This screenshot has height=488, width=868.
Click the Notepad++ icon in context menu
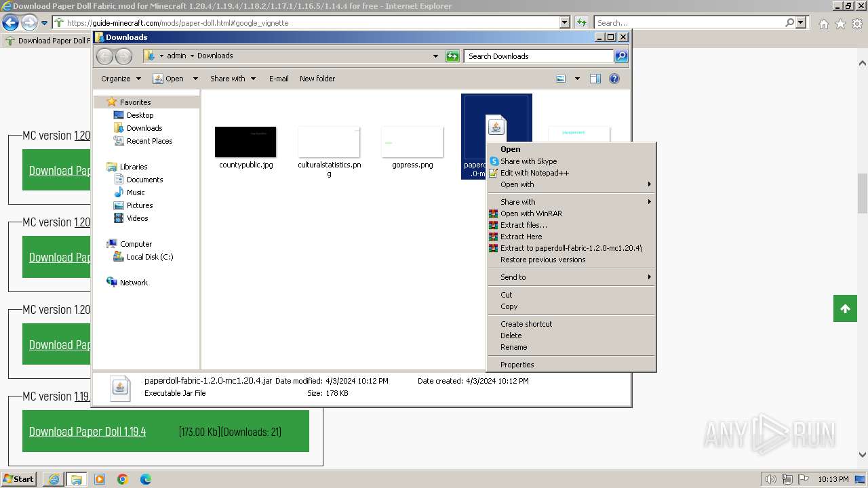[494, 173]
